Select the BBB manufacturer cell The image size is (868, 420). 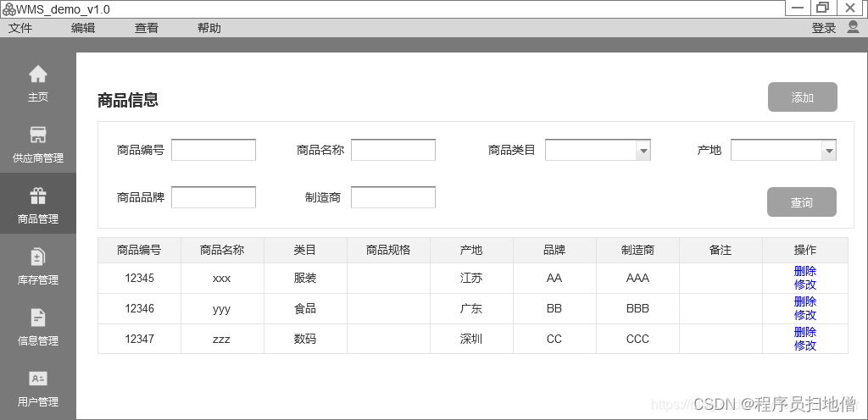[x=637, y=308]
